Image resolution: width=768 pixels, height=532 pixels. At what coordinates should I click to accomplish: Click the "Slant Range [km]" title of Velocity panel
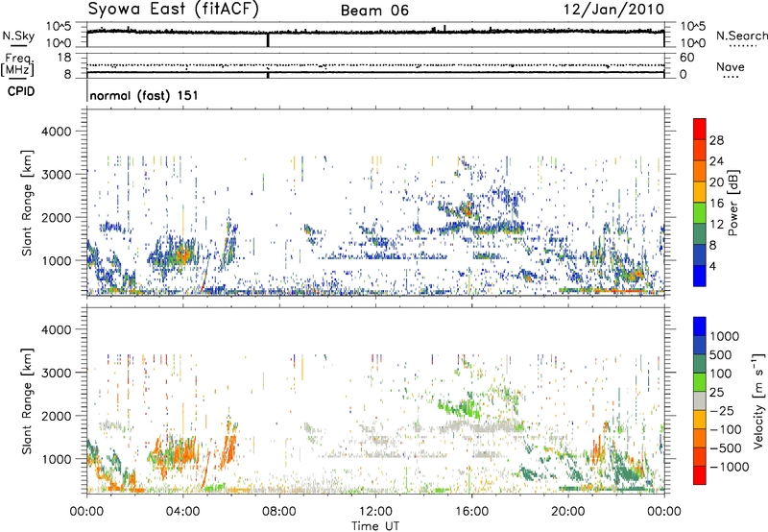[x=27, y=401]
